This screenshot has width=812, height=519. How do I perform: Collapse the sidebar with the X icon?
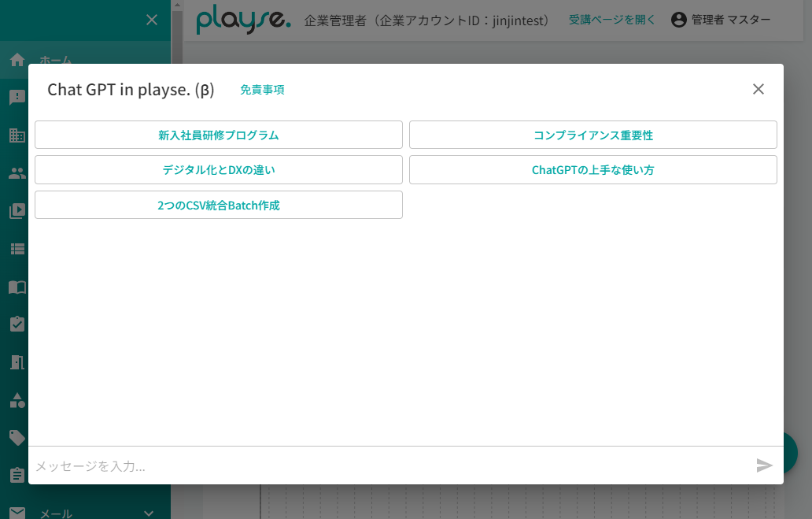[x=152, y=20]
